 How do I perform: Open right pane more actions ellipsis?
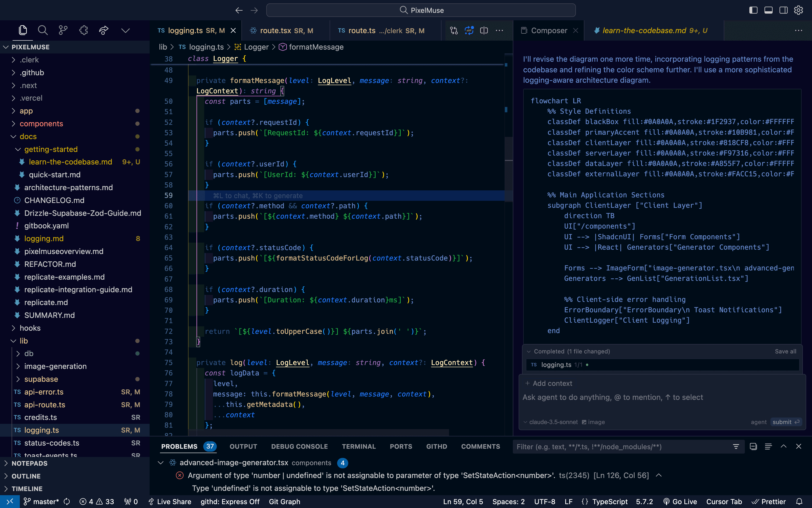click(798, 30)
